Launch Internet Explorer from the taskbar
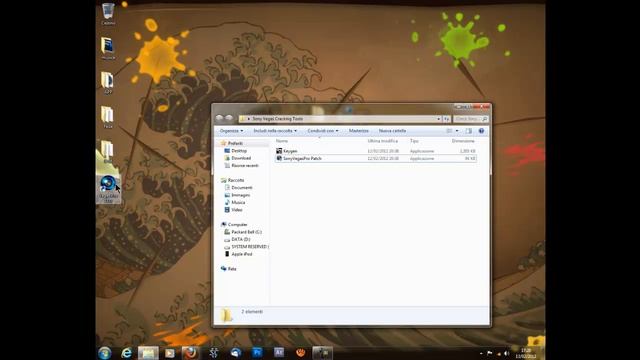 click(126, 353)
